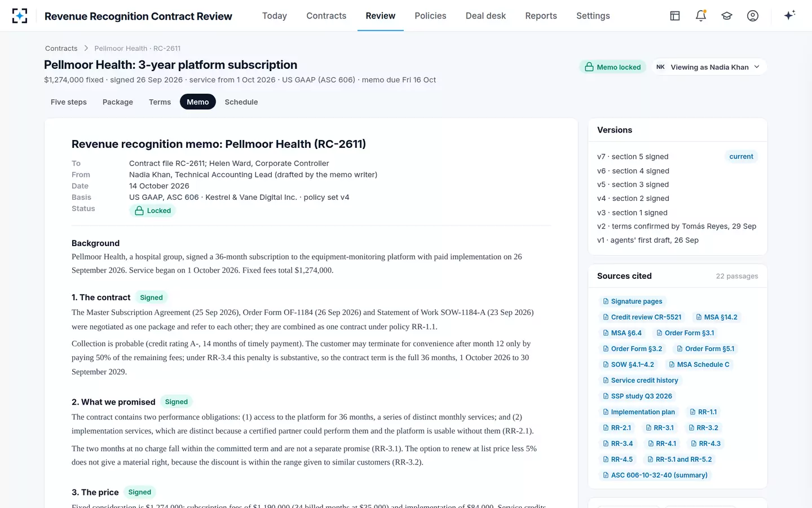The height and width of the screenshot is (508, 812).
Task: Go to the Today nav item
Action: point(275,16)
